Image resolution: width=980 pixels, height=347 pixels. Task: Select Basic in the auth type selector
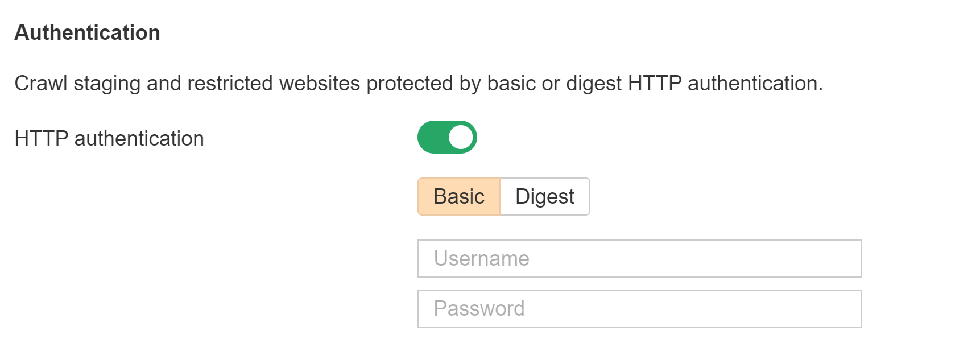pos(458,196)
